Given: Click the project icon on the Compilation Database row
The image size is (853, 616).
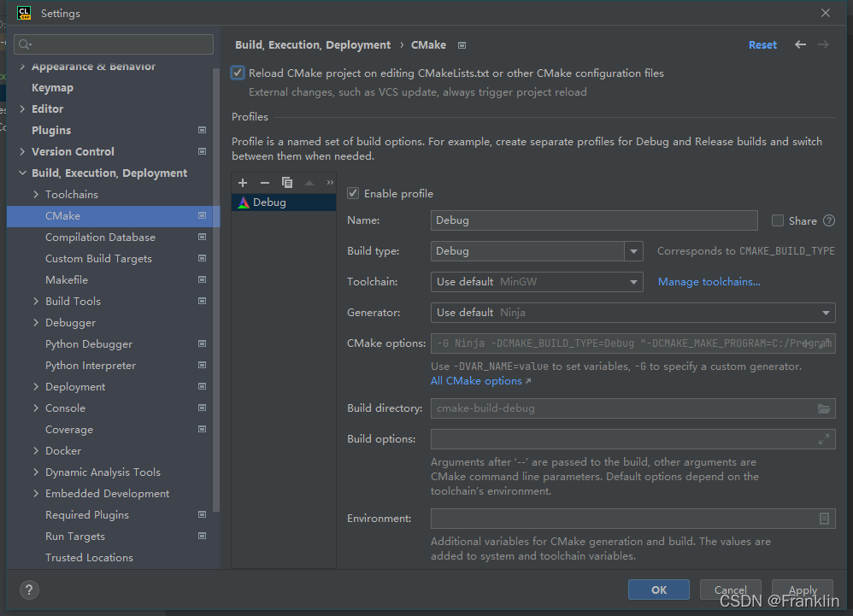Looking at the screenshot, I should coord(202,237).
